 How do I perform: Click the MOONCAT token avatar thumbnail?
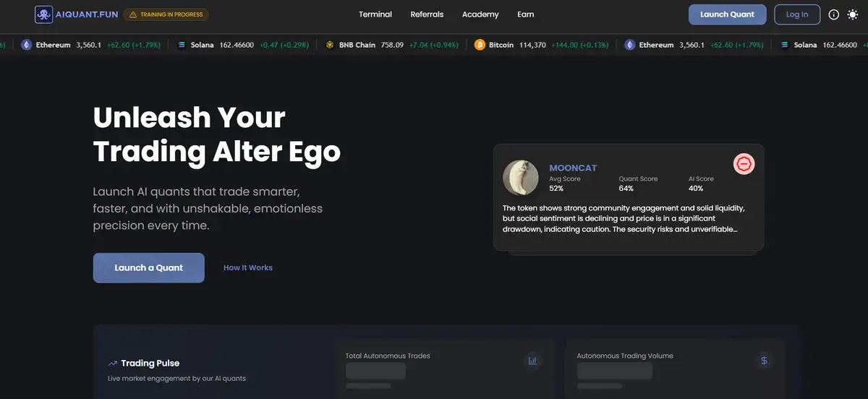(x=521, y=178)
